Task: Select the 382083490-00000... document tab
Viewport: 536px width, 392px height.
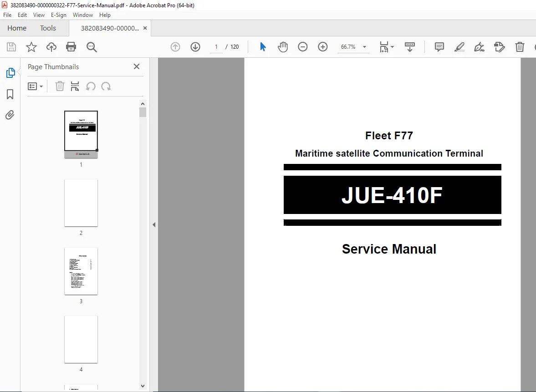Action: pyautogui.click(x=110, y=28)
